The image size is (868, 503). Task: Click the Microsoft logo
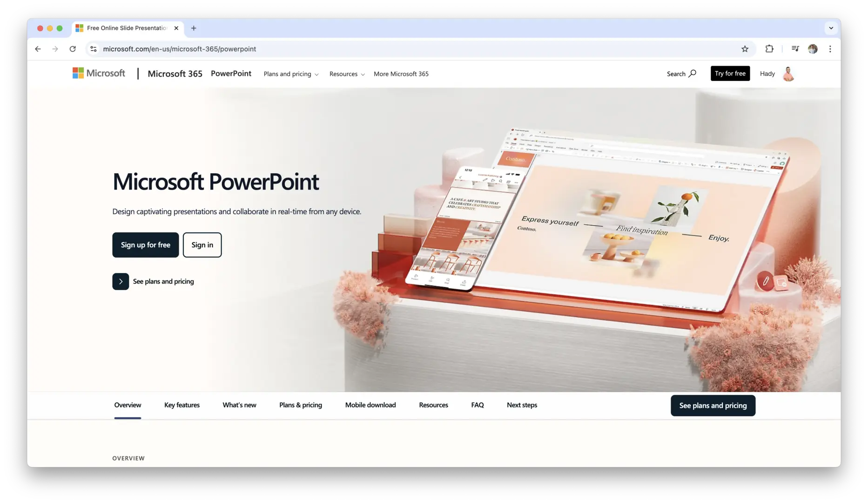click(x=99, y=73)
